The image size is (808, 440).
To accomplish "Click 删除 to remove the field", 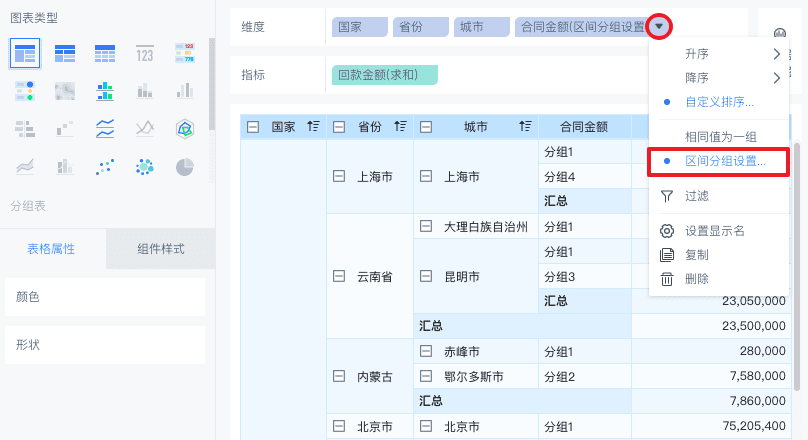I will 697,279.
